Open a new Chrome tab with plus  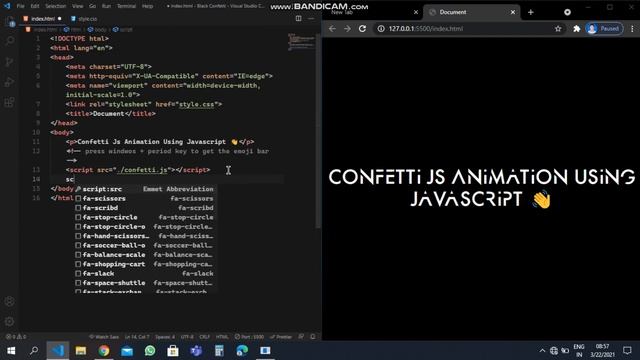(x=531, y=12)
